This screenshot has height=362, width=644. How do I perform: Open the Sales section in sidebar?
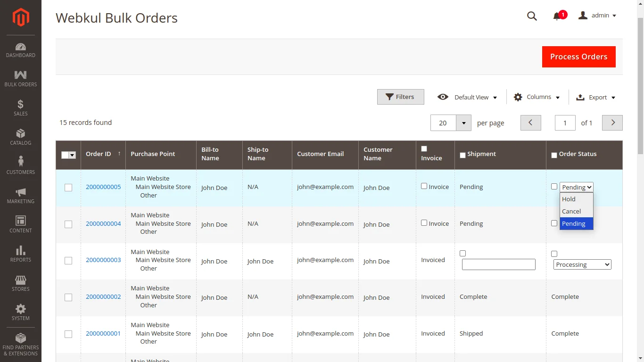[x=20, y=107]
